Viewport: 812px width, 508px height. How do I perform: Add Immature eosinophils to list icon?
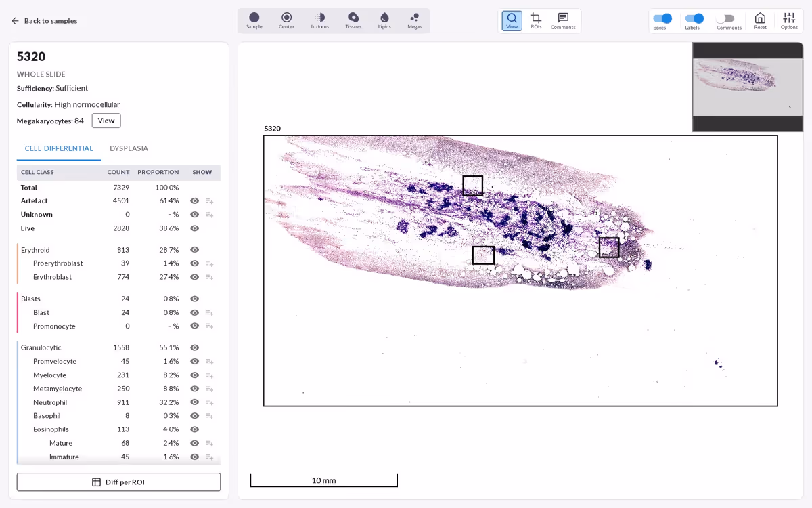point(210,457)
